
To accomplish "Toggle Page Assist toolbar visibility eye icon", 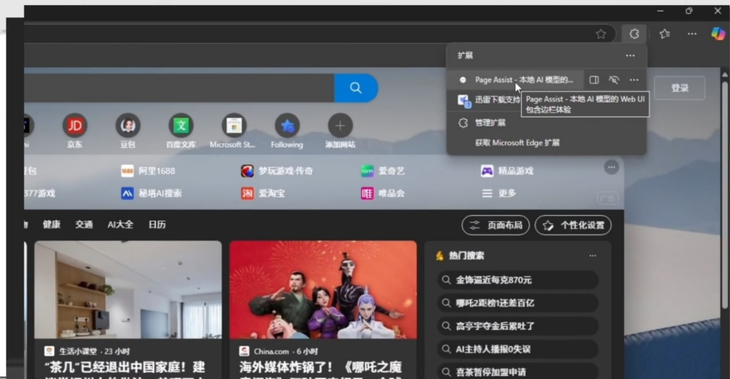I will (614, 80).
